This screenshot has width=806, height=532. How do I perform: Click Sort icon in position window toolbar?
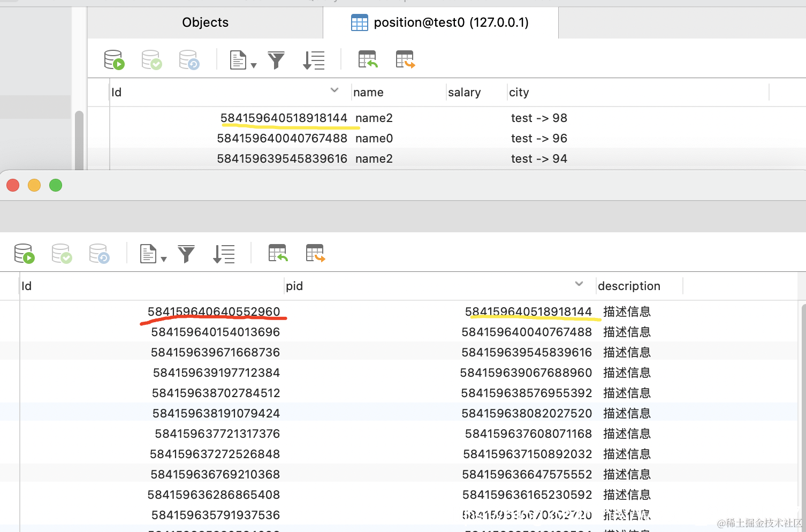(314, 60)
